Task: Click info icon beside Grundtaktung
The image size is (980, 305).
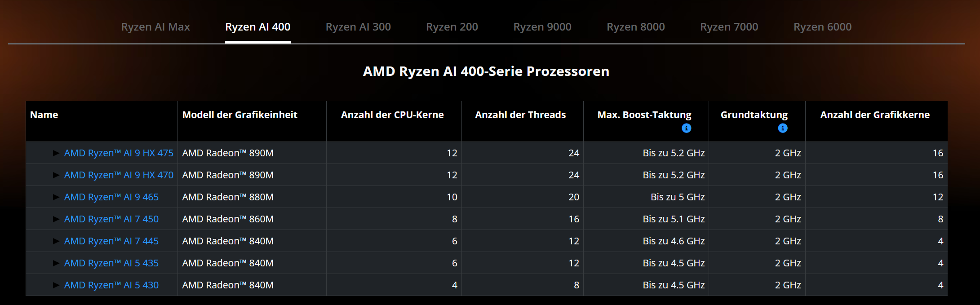Action: pos(782,128)
